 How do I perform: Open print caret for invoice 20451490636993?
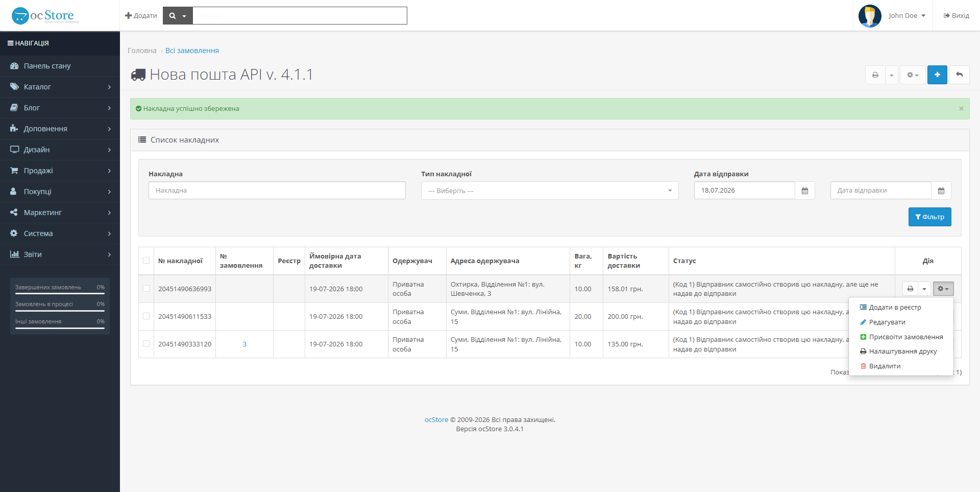click(924, 289)
